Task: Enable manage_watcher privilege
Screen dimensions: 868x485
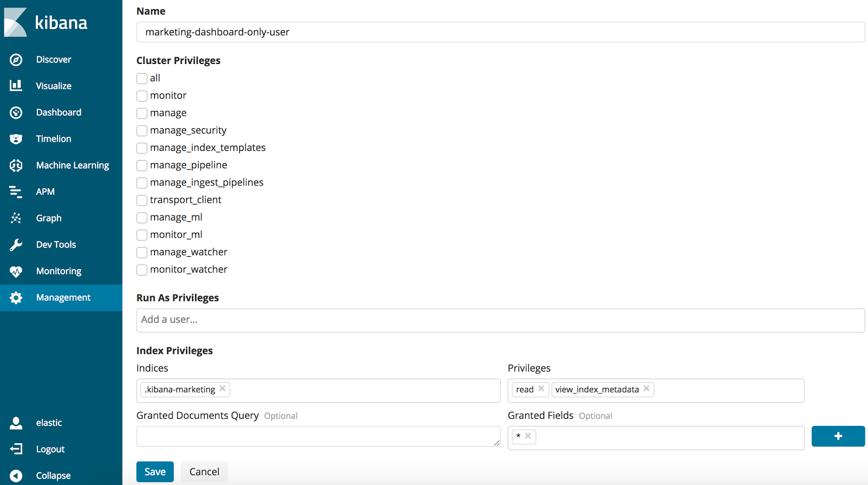Action: point(142,252)
